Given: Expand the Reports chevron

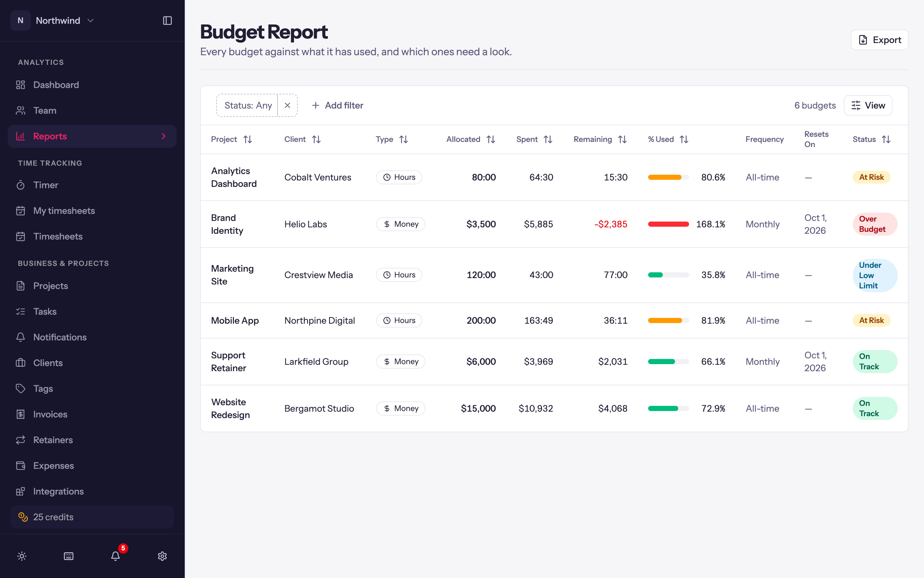Looking at the screenshot, I should click(x=163, y=136).
